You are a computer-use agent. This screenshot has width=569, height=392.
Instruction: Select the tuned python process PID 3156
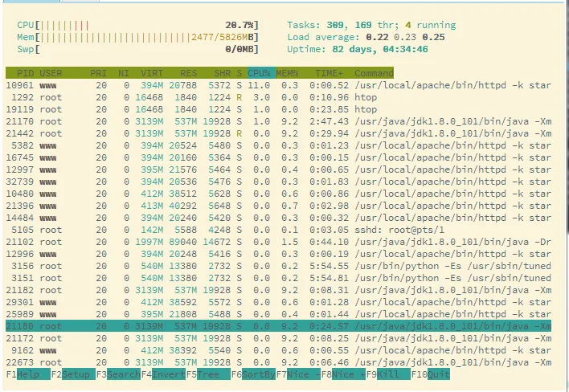coord(278,266)
